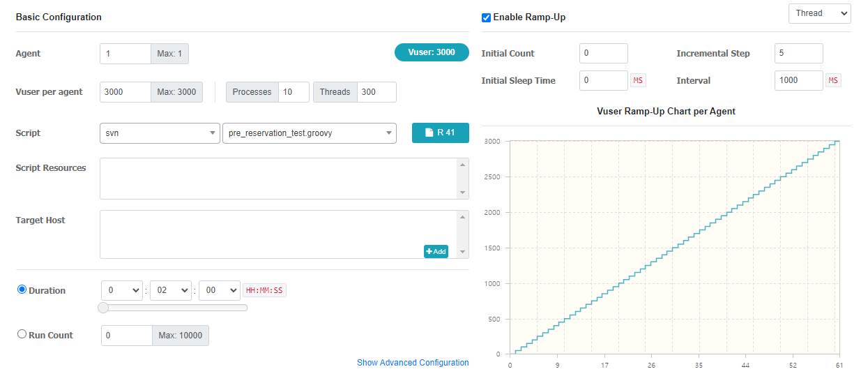The height and width of the screenshot is (383, 868).
Task: Click the Max: 1 agent label
Action: [169, 54]
